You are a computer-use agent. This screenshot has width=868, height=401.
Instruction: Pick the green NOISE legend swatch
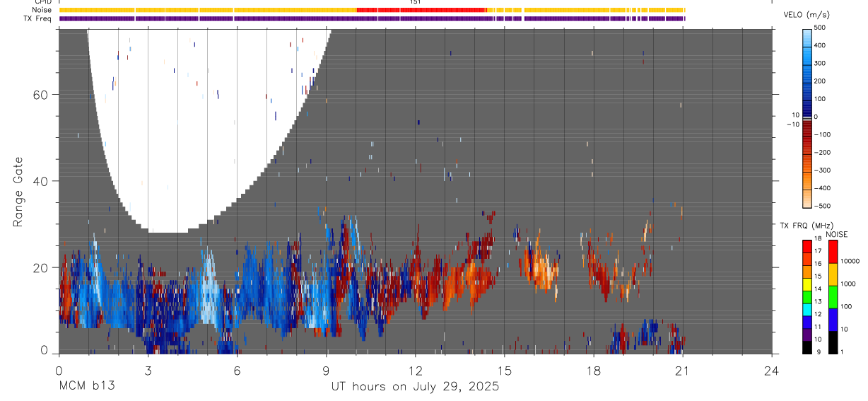pyautogui.click(x=833, y=297)
